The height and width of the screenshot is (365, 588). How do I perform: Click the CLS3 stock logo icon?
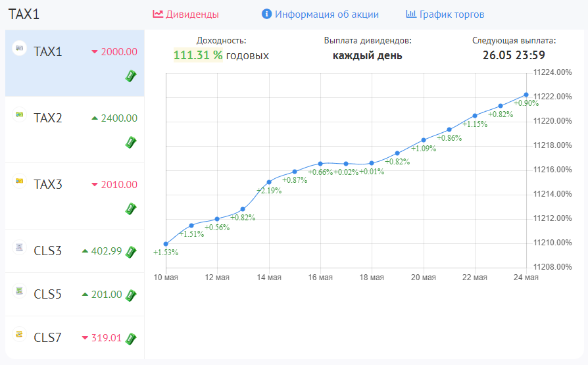point(20,247)
